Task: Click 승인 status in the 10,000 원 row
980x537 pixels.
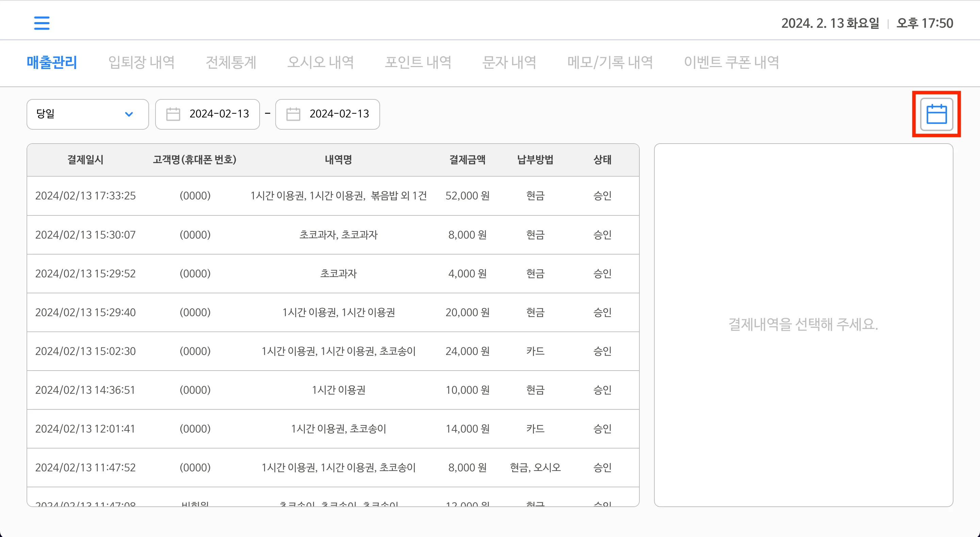Action: point(603,390)
